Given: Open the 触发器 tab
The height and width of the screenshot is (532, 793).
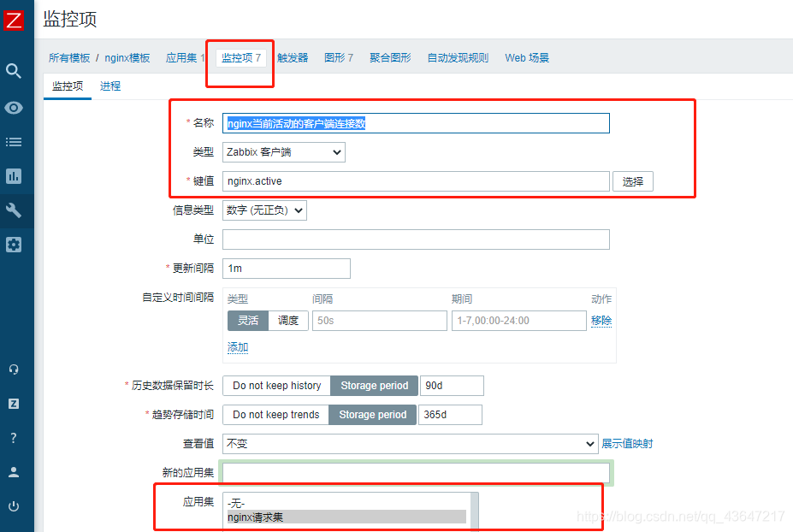Looking at the screenshot, I should point(293,57).
